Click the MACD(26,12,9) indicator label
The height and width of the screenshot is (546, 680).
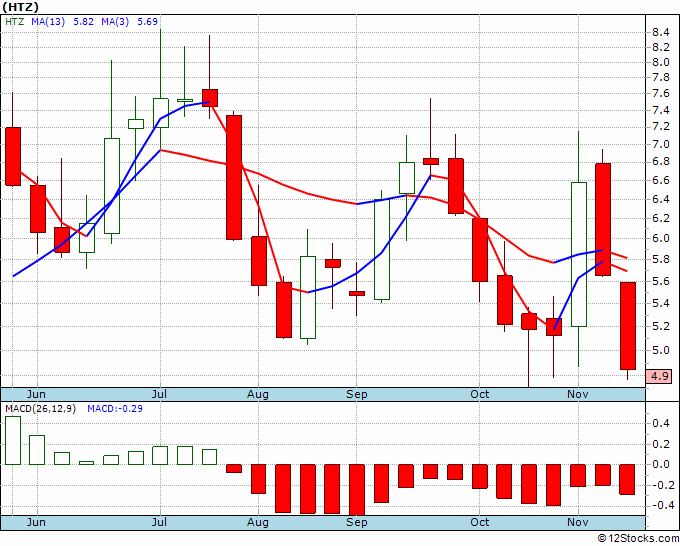click(x=40, y=409)
